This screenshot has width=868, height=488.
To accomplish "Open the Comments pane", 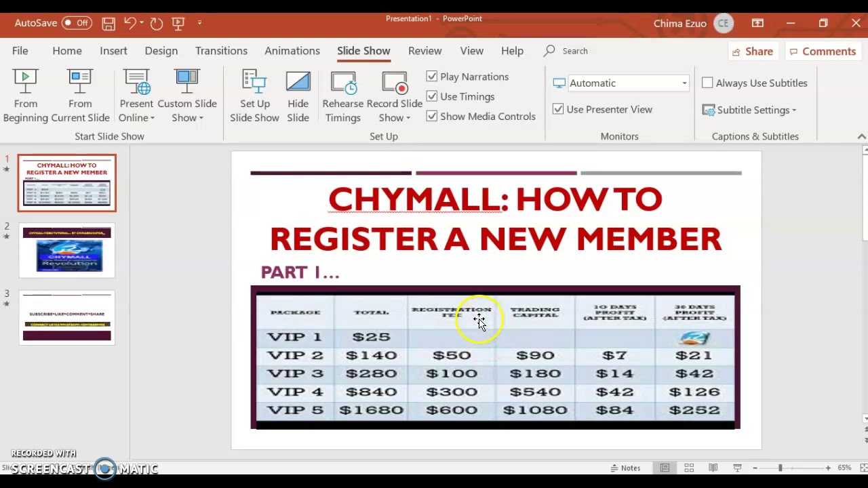I will tap(822, 52).
